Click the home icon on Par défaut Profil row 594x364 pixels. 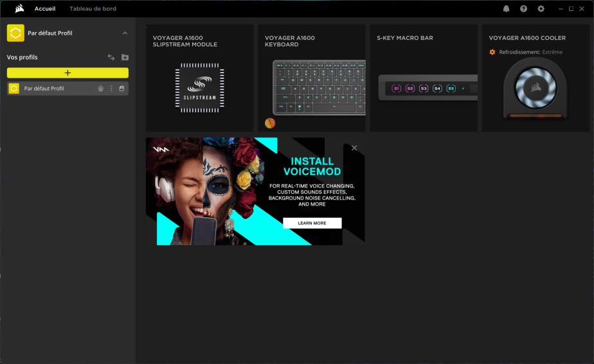[x=101, y=89]
